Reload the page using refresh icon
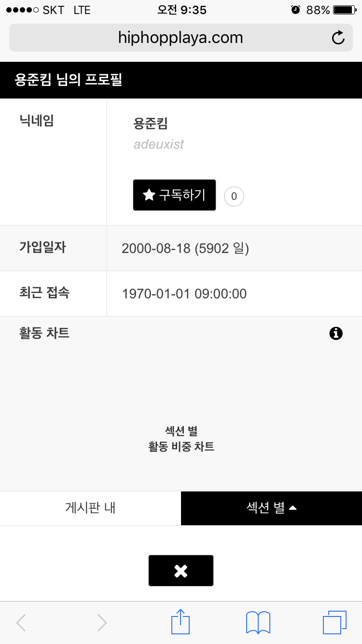This screenshot has height=644, width=362. point(338,38)
